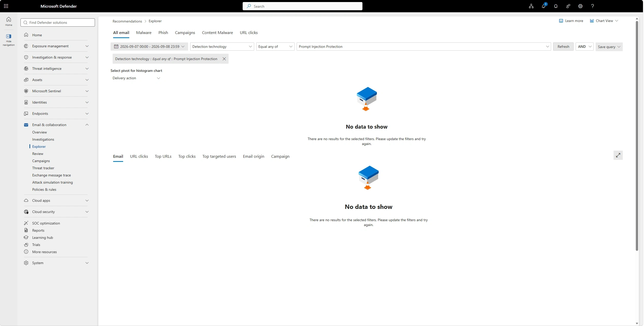This screenshot has height=326, width=644.
Task: Click the System gear icon in sidebar
Action: click(x=26, y=263)
